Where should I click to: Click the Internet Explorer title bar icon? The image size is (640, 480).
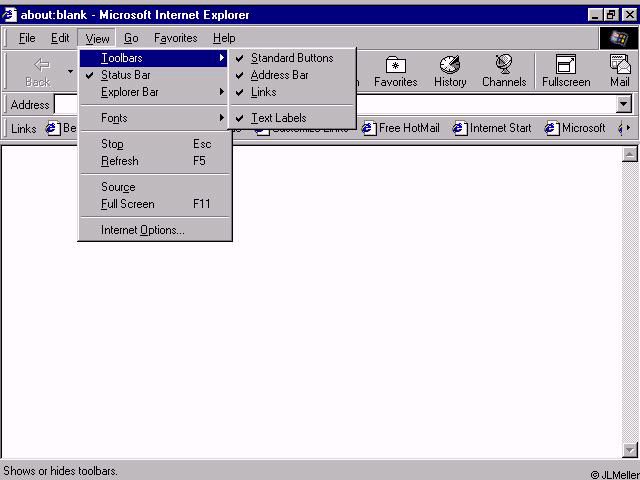click(9, 15)
